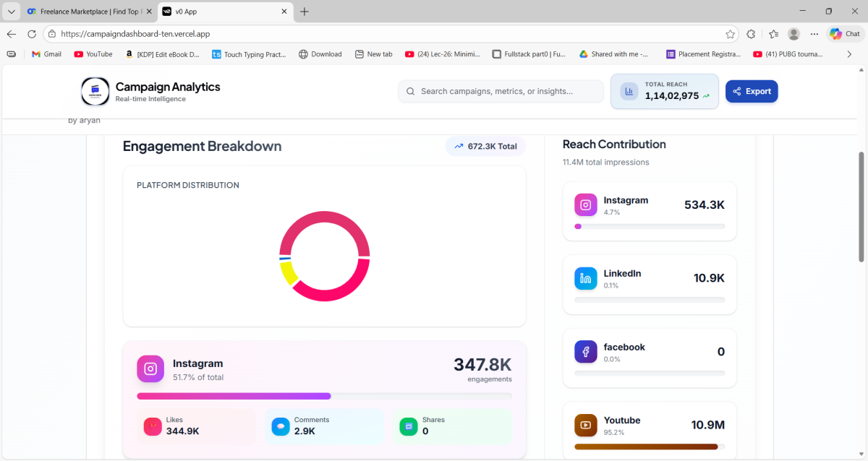Click the LinkedIn icon in Reach Contribution
The width and height of the screenshot is (868, 461).
pos(586,278)
